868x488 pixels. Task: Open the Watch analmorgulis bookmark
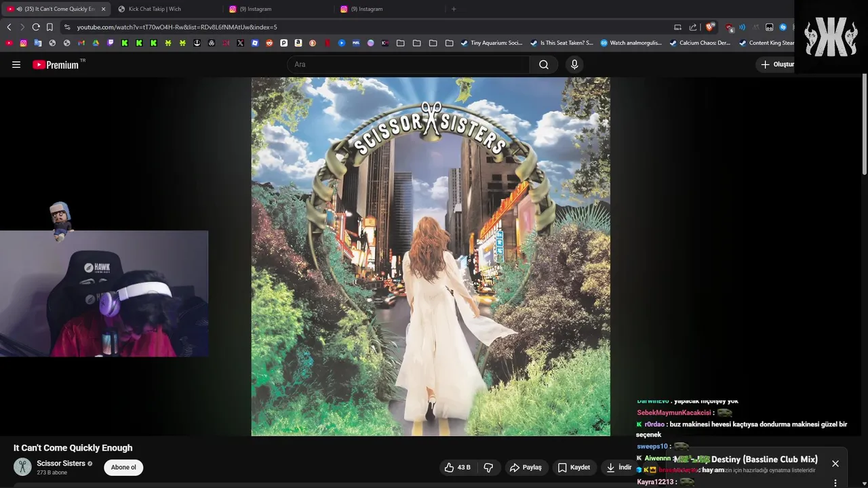631,43
